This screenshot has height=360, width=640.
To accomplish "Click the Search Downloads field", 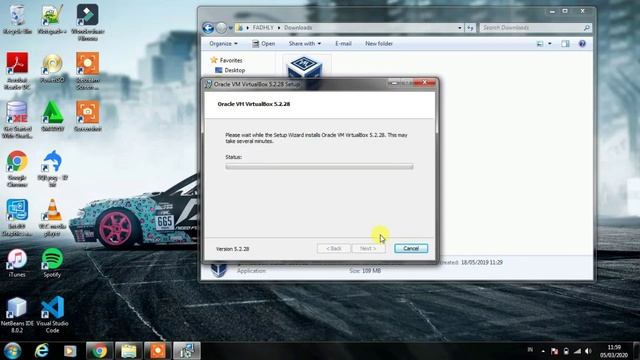I will [535, 28].
